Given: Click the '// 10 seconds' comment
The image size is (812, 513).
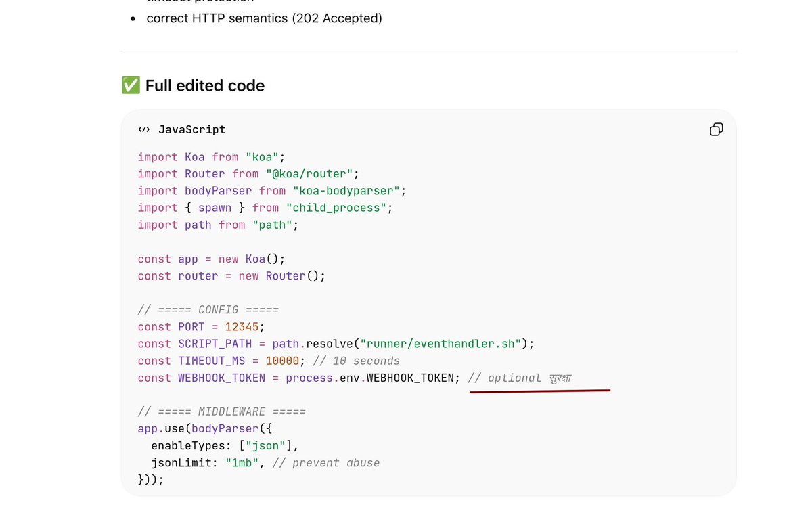Looking at the screenshot, I should click(357, 361).
